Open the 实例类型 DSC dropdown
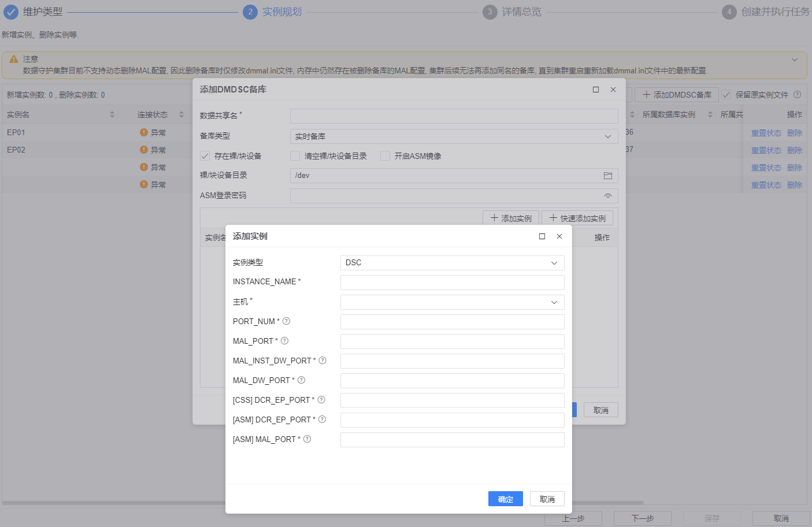812x527 pixels. [x=453, y=263]
